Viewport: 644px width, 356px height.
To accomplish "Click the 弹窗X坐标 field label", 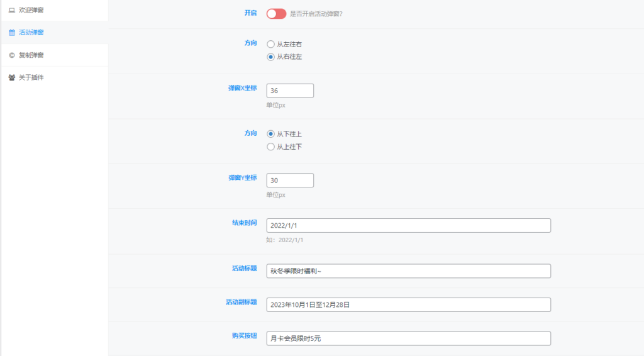I will coord(242,88).
